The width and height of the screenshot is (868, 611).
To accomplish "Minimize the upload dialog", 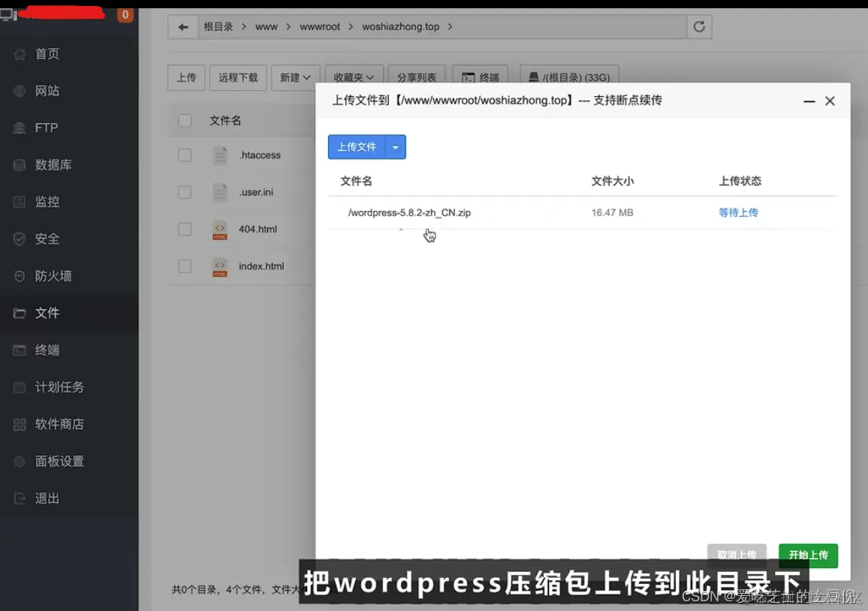I will [809, 101].
